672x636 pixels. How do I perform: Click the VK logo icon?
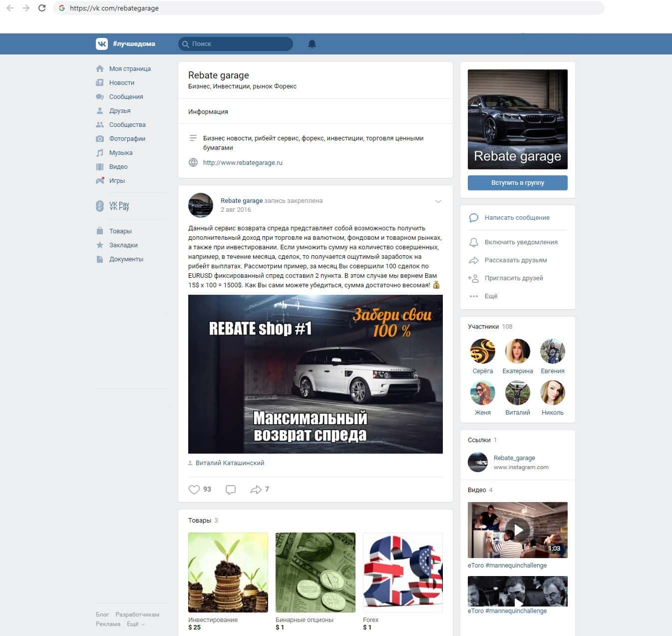pos(102,44)
